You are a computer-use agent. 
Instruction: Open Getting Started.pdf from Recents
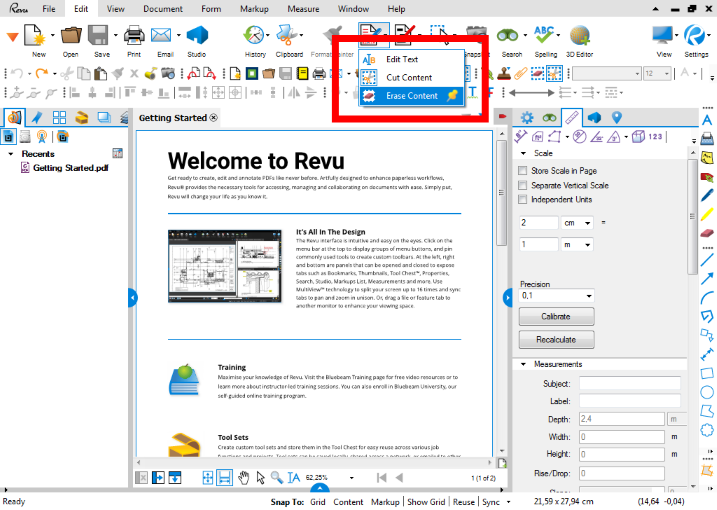click(69, 168)
